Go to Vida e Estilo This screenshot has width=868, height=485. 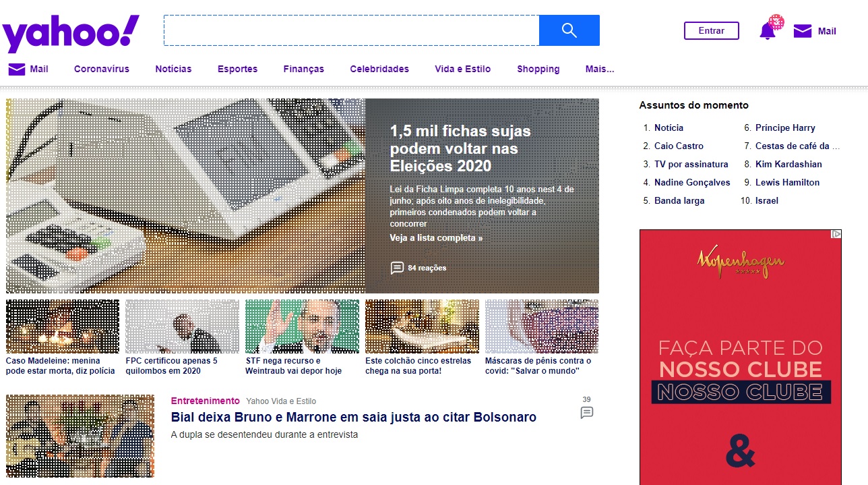(462, 69)
